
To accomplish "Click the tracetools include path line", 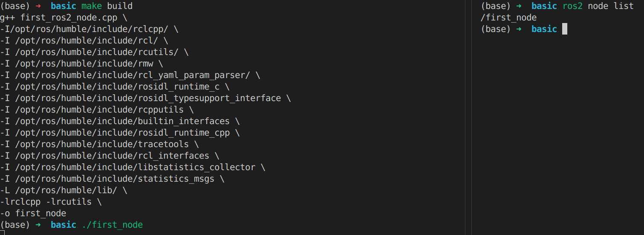I will coord(97,145).
